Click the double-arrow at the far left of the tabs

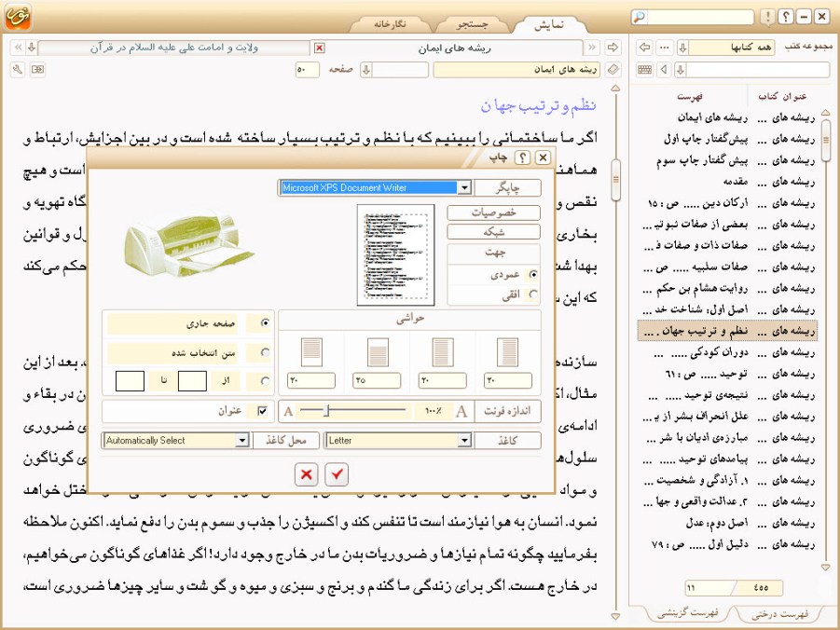coord(18,48)
